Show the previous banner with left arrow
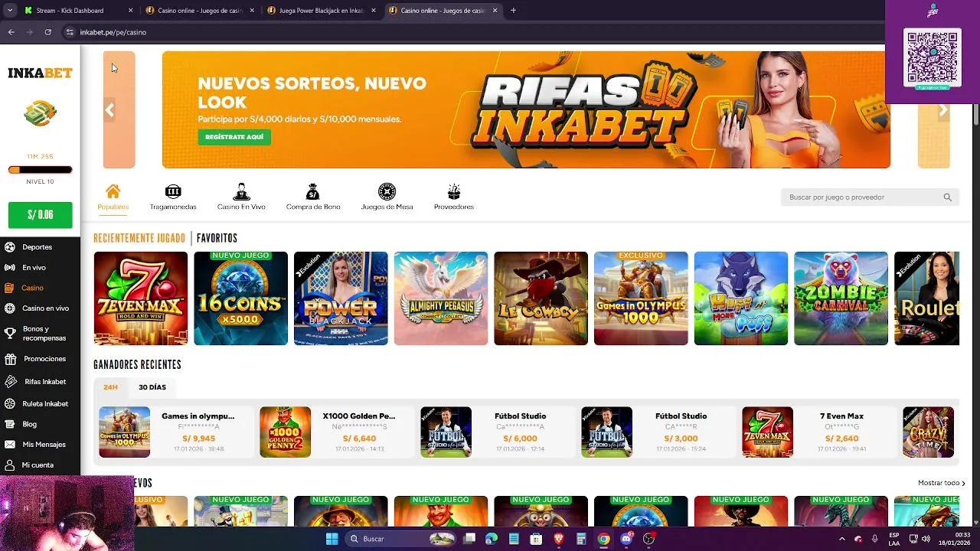This screenshot has width=980, height=551. pyautogui.click(x=109, y=110)
